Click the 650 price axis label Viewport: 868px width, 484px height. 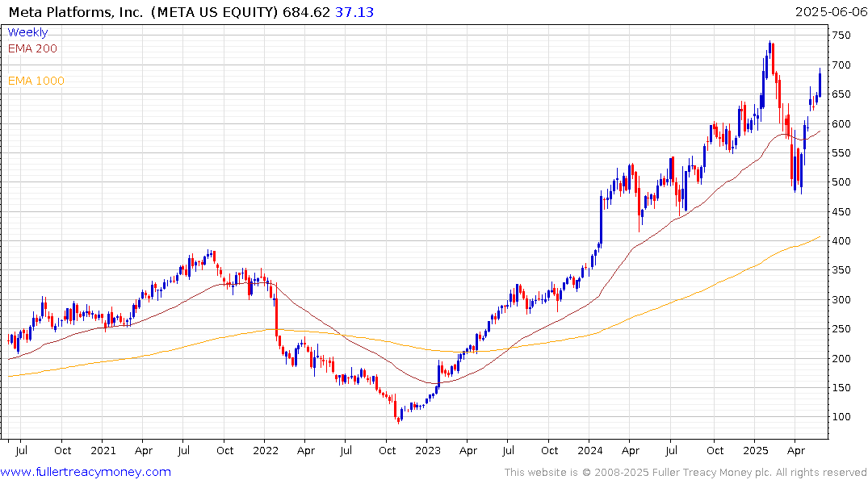(841, 94)
